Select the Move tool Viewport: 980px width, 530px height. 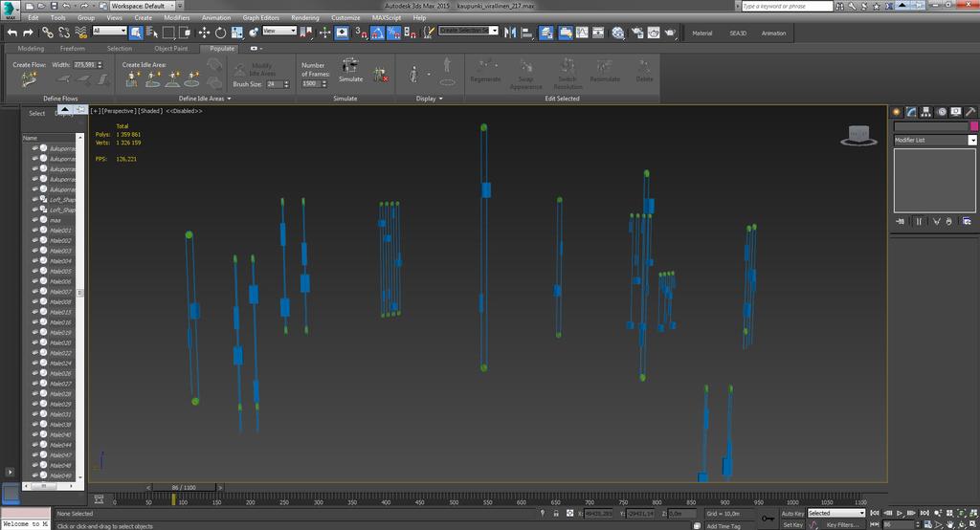(x=204, y=33)
